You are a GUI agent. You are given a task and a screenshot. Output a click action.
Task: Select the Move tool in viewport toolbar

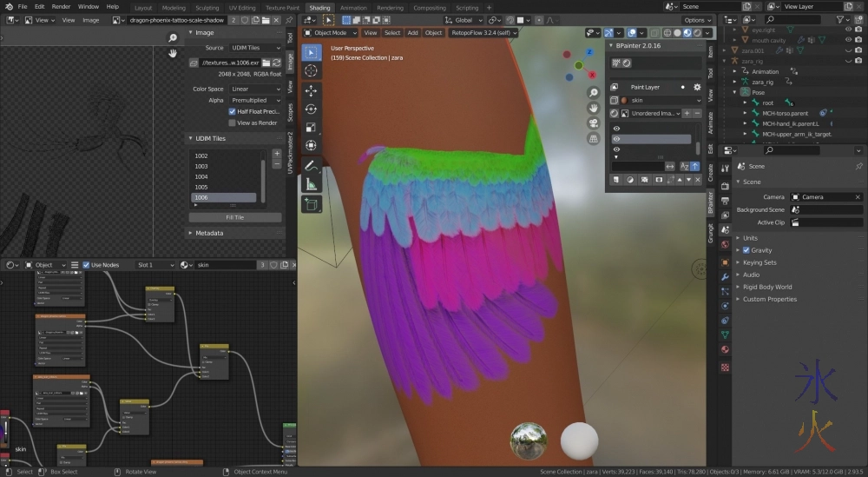(312, 90)
